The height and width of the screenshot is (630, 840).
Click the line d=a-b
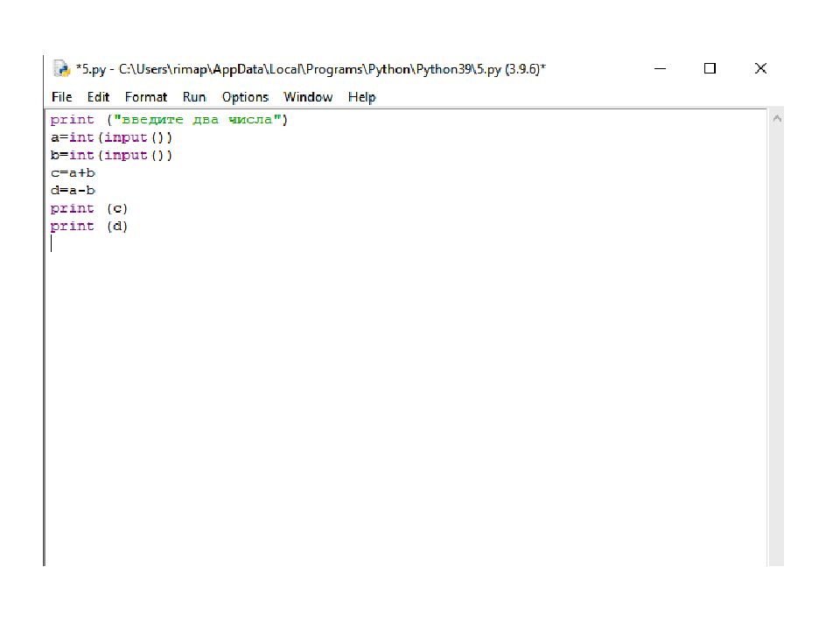[73, 191]
